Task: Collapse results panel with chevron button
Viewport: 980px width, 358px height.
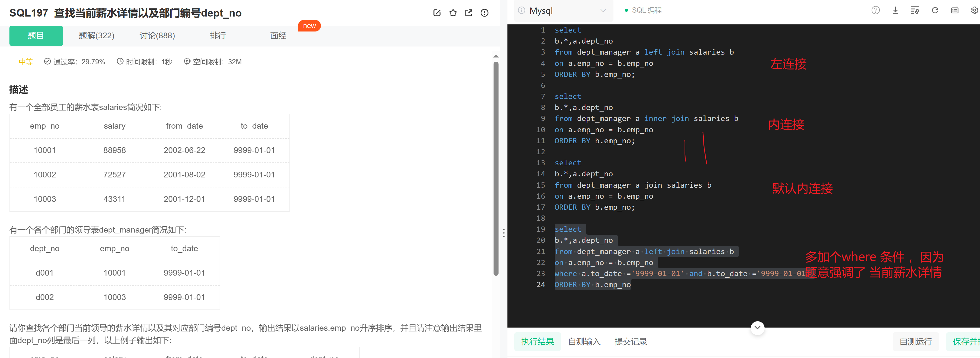Action: [757, 328]
